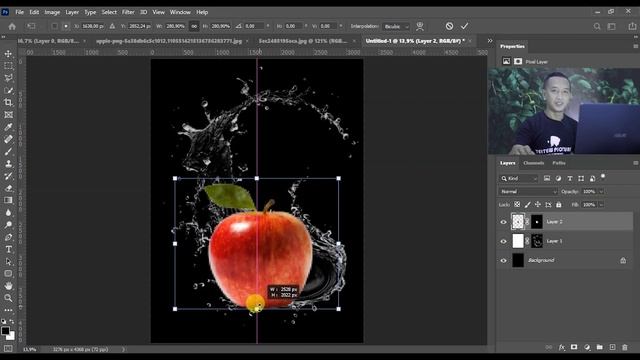Select the Rectangular Marquee tool
Image resolution: width=640 pixels, height=360 pixels.
tap(8, 66)
